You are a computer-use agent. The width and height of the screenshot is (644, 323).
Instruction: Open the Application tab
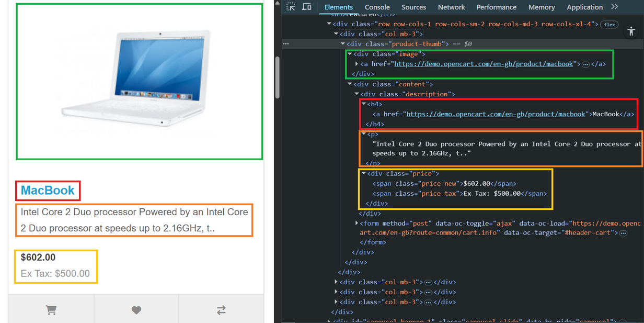[585, 7]
